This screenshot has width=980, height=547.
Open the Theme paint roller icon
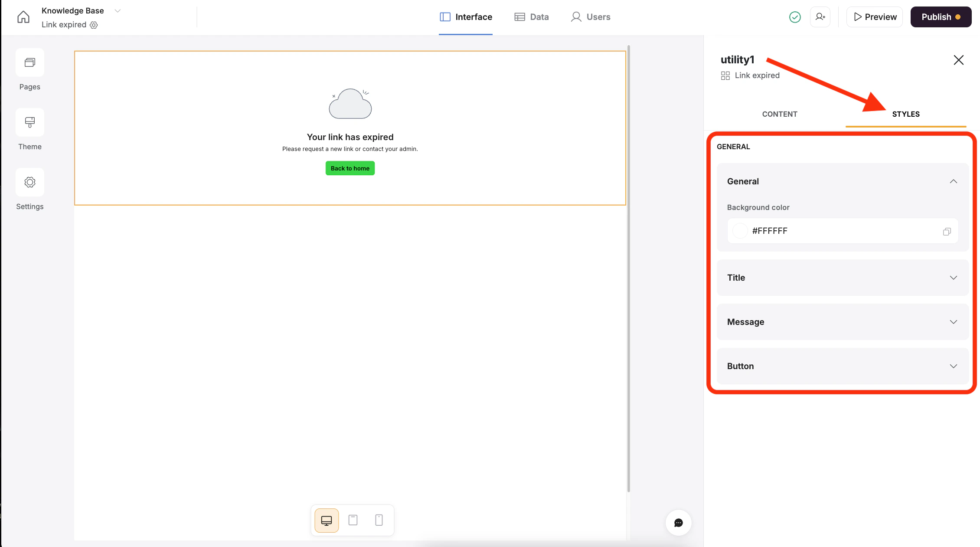[30, 123]
